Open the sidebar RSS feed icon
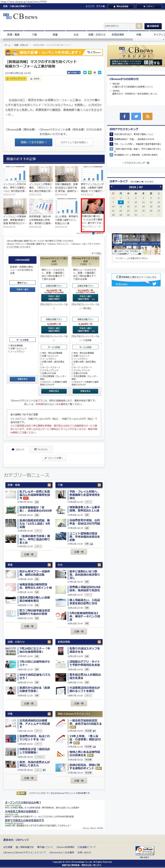This screenshot has width=165, height=868. pos(147,116)
